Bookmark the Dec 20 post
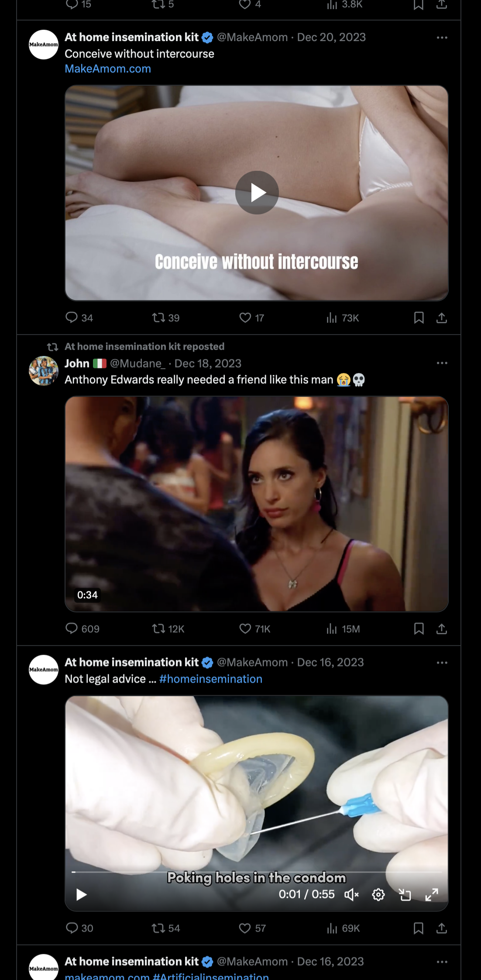The image size is (481, 980). tap(419, 318)
